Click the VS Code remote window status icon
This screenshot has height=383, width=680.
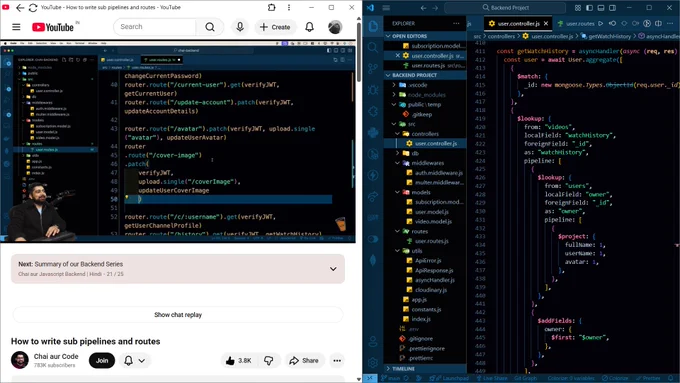(370, 378)
